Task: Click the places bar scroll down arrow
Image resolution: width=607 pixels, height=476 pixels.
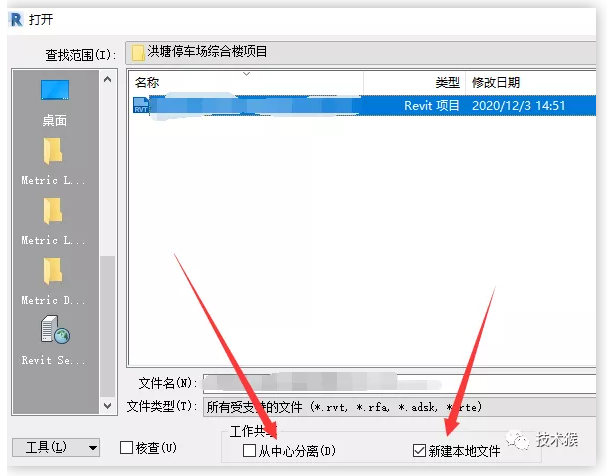Action: (108, 406)
